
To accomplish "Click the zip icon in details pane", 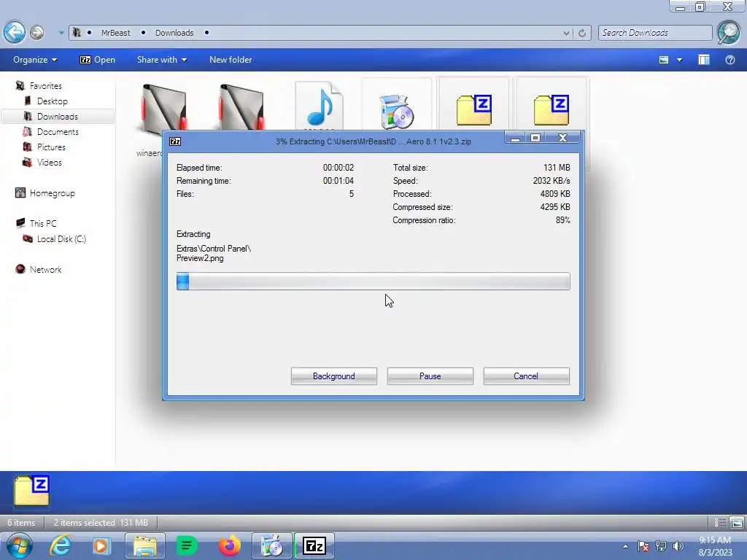I will (x=31, y=490).
